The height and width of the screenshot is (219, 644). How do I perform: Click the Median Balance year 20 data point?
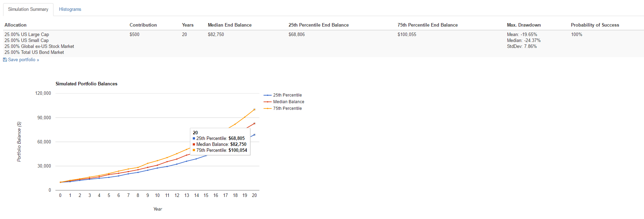click(x=254, y=123)
